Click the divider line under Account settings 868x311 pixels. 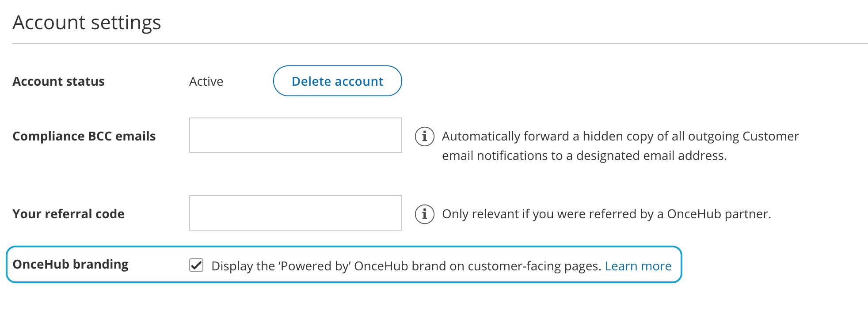(x=440, y=44)
